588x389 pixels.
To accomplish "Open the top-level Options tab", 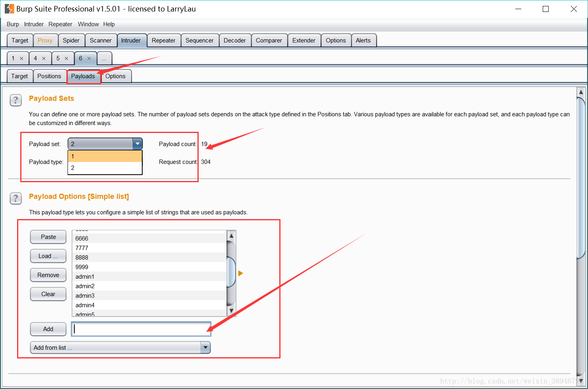I will (x=336, y=40).
